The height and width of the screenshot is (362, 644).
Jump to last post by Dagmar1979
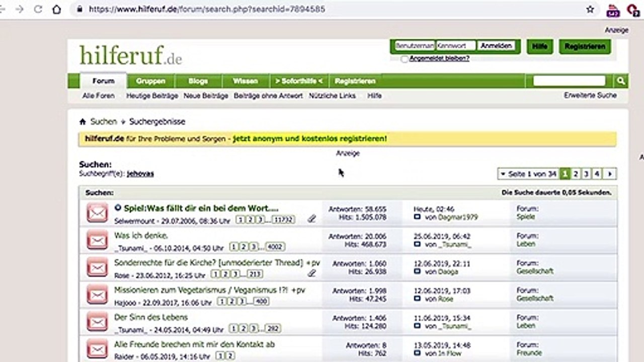click(417, 217)
